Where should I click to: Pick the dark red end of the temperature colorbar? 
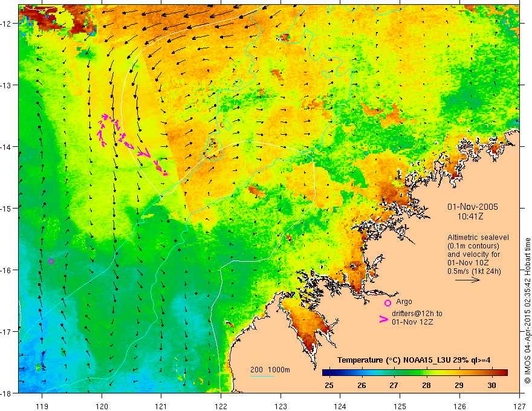tap(505, 373)
